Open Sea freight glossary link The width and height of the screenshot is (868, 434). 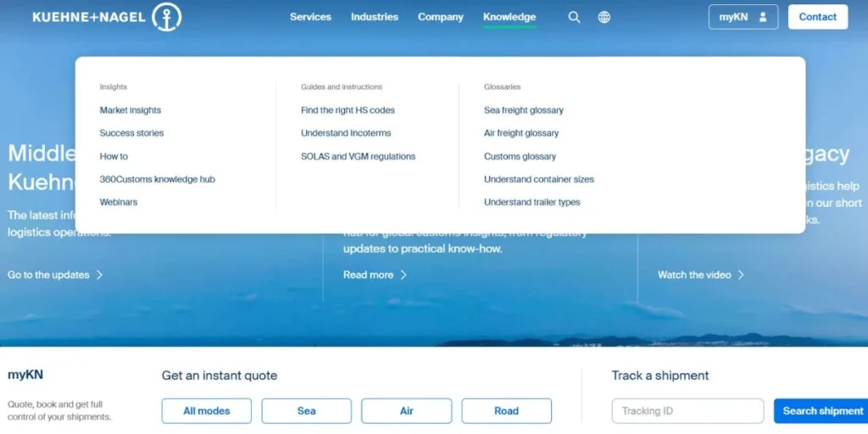click(x=524, y=110)
